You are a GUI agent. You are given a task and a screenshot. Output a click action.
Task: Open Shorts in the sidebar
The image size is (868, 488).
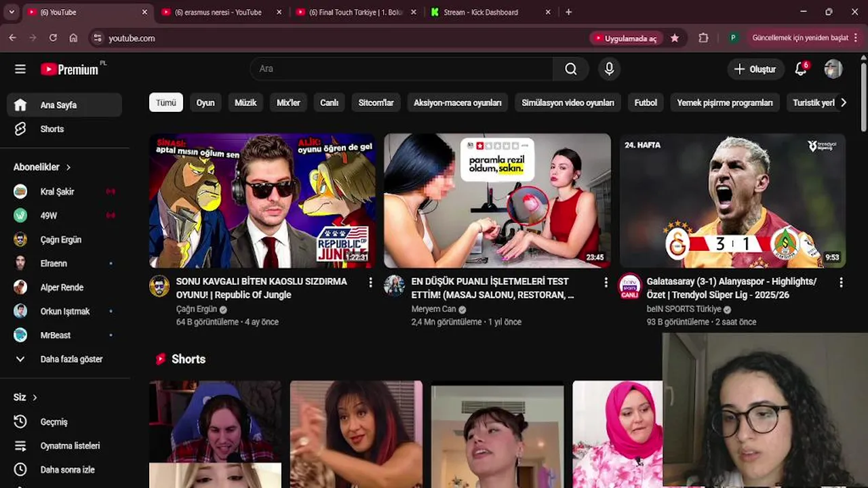64,129
